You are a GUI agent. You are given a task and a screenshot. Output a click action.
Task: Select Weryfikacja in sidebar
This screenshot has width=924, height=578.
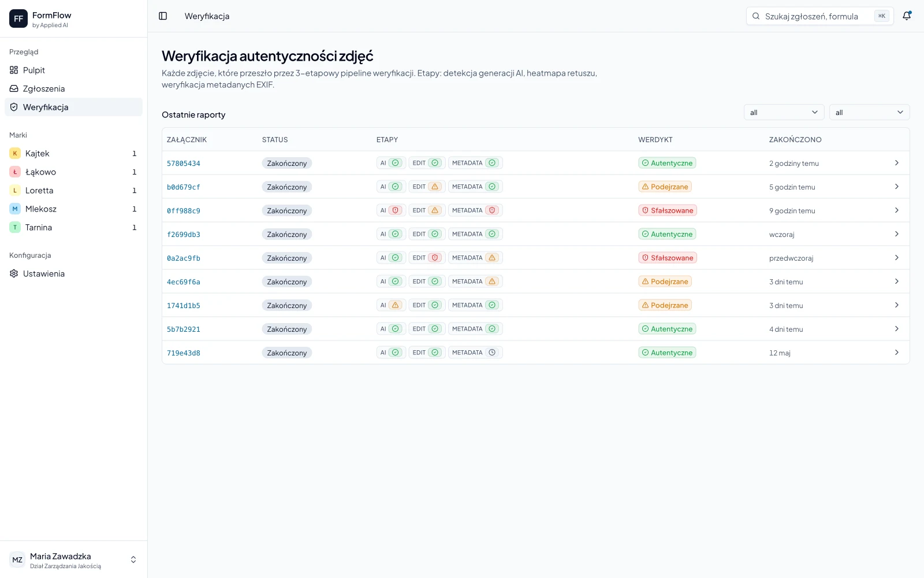click(x=73, y=107)
